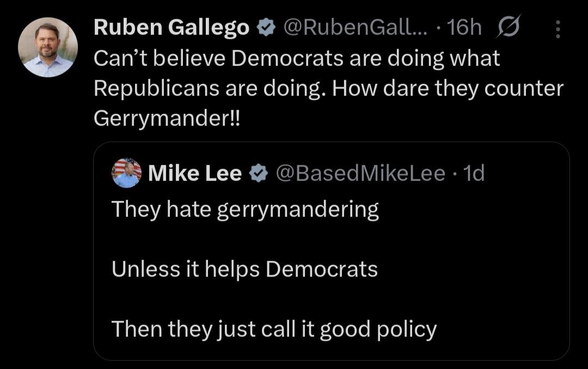Open the three-dot more options menu
588x369 pixels.
click(x=557, y=29)
